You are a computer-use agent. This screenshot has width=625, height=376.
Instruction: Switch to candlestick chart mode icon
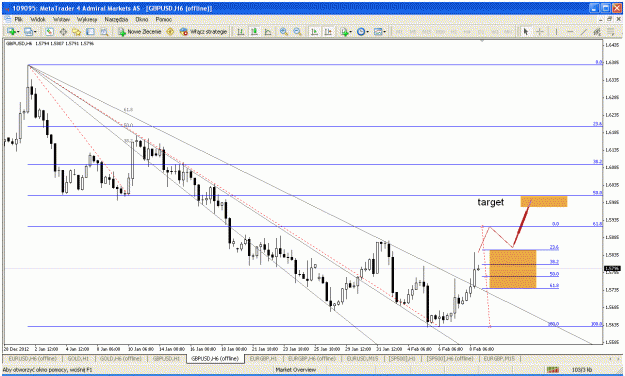point(254,31)
